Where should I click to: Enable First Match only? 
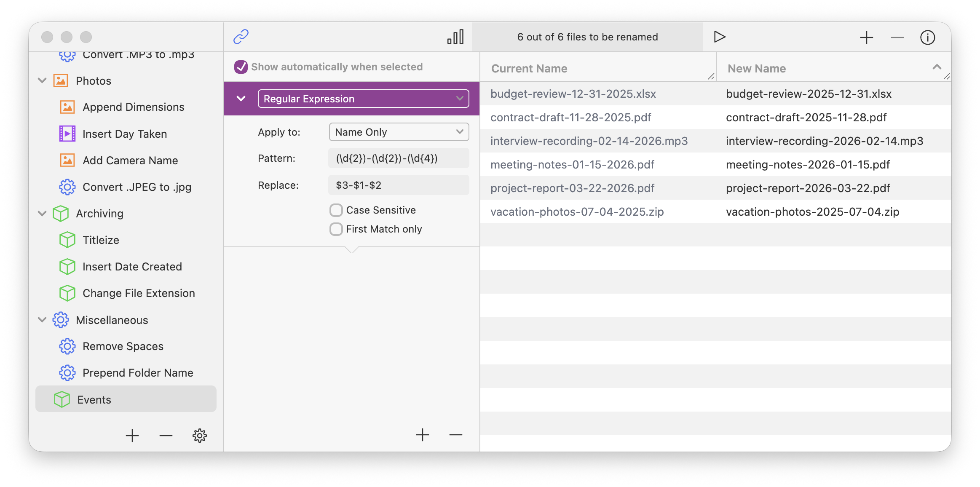coord(336,229)
